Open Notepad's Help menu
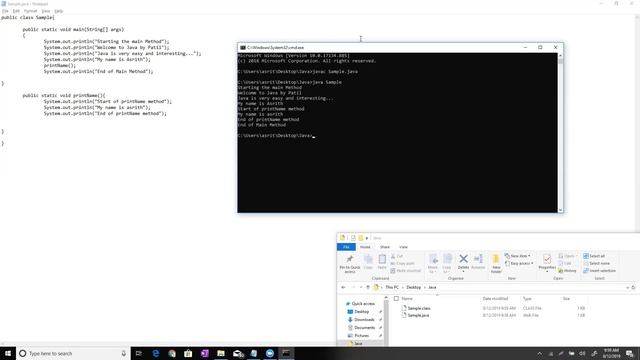 tap(59, 11)
